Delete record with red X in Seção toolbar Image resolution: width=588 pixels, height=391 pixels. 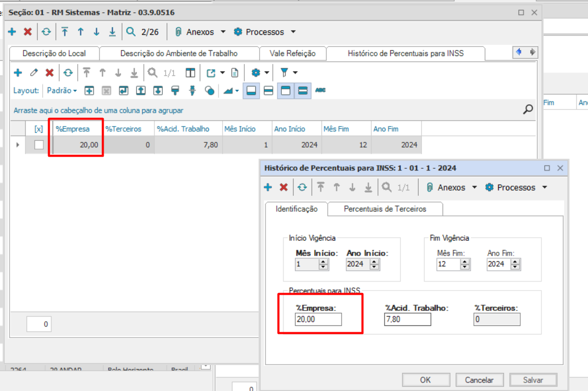pyautogui.click(x=27, y=32)
